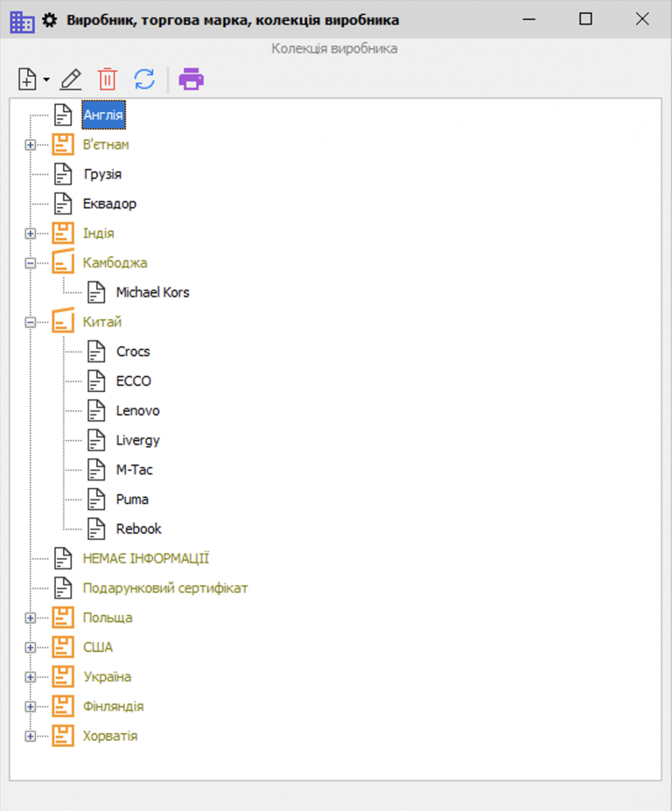This screenshot has width=672, height=811.
Task: Click the orange folder icon beside Польща
Action: 63,618
